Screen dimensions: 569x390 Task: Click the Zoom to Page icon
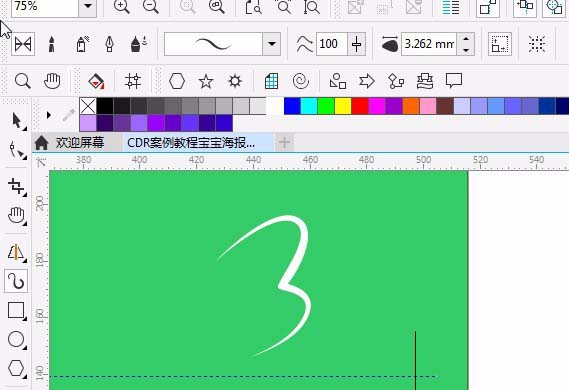[253, 7]
